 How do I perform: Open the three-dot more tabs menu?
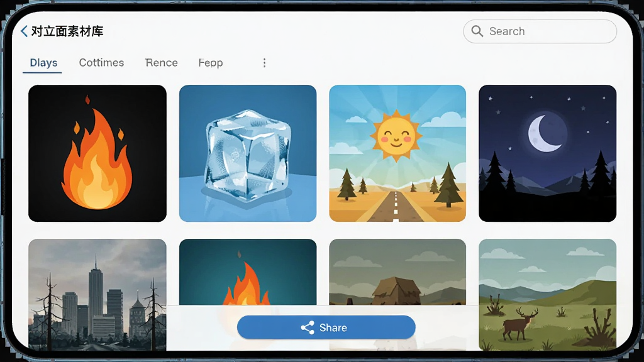pos(265,63)
